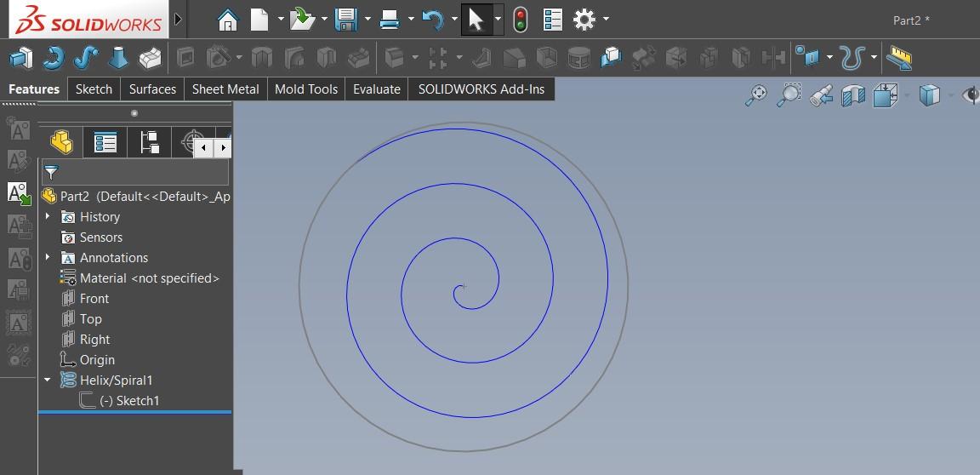Expand the SOLIDWORKS menu flyout arrow

point(178,20)
